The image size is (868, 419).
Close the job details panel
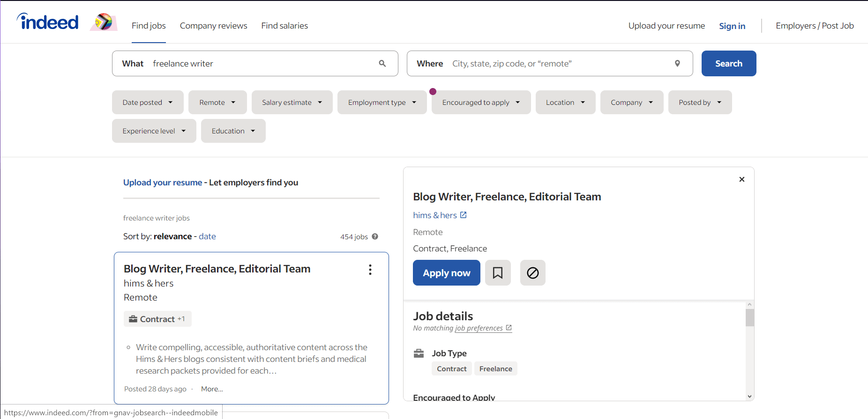click(742, 179)
